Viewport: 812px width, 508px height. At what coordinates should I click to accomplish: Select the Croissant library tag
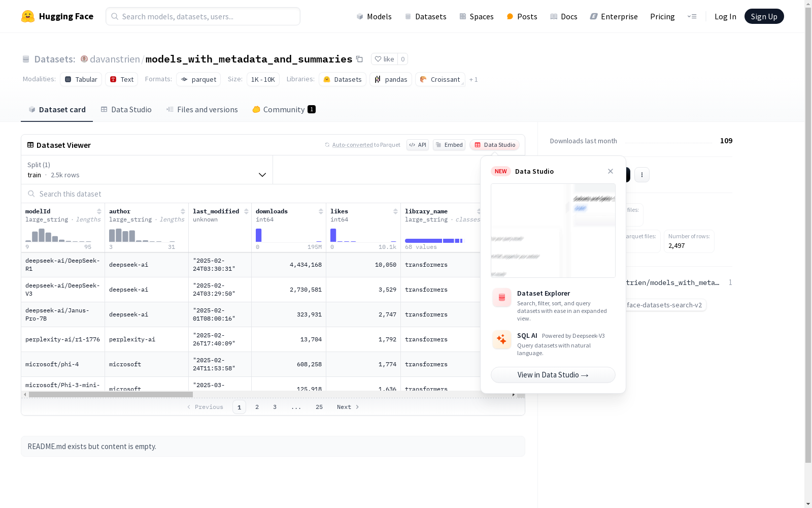440,79
